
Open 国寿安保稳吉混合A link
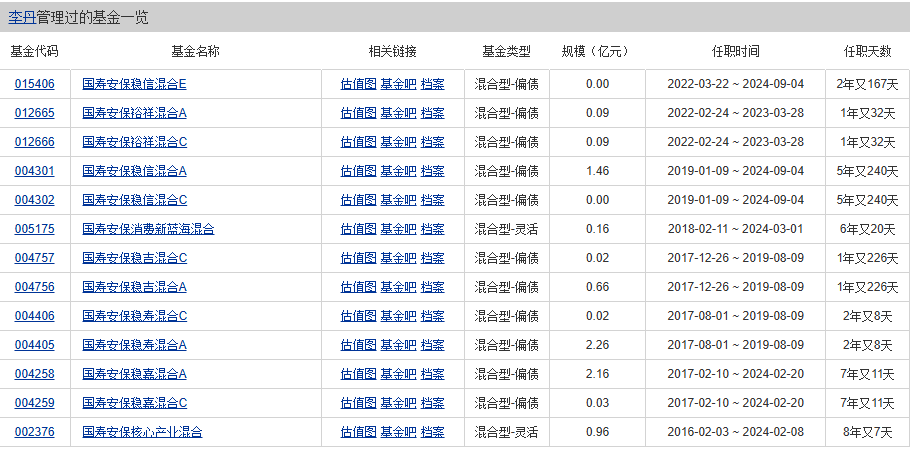tap(134, 287)
